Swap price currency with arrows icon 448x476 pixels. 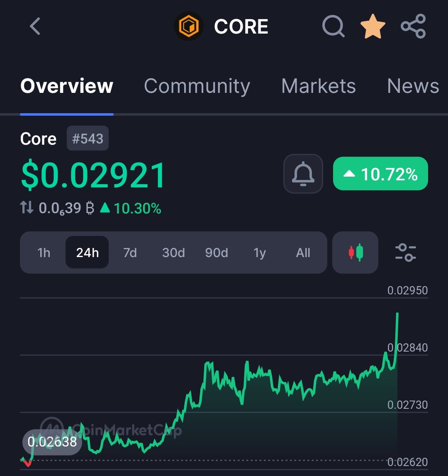pyautogui.click(x=27, y=208)
